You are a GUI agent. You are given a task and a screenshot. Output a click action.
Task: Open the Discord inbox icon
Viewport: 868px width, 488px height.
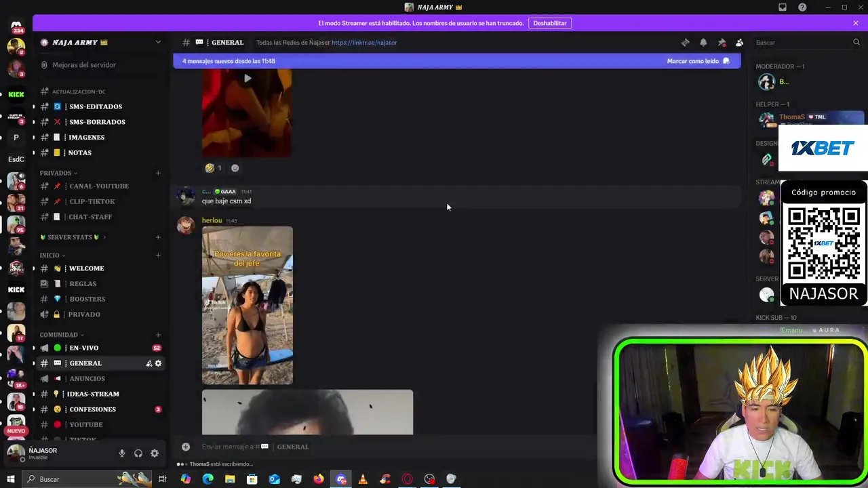(x=783, y=7)
